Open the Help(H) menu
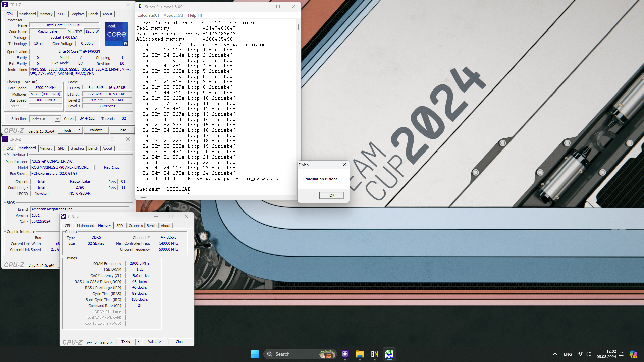 (x=195, y=15)
